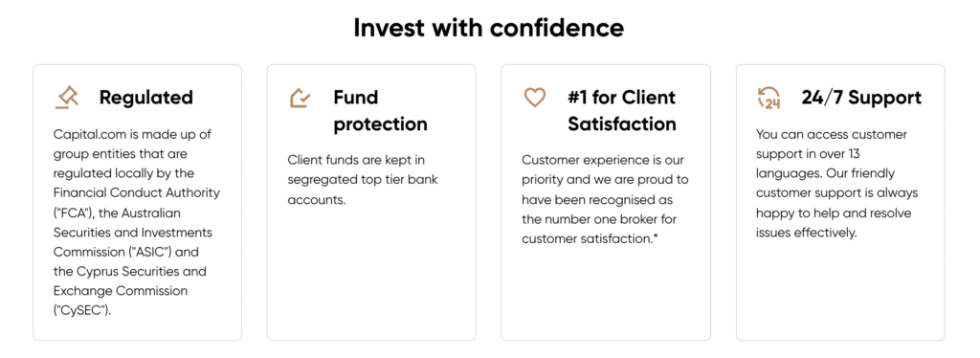The image size is (980, 358).
Task: Click the 13 languages support description
Action: [x=836, y=183]
